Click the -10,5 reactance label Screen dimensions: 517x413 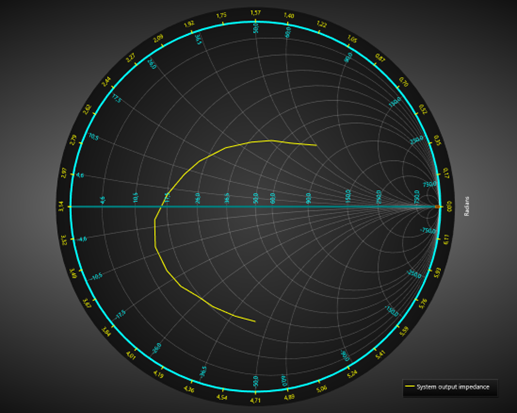[96, 276]
